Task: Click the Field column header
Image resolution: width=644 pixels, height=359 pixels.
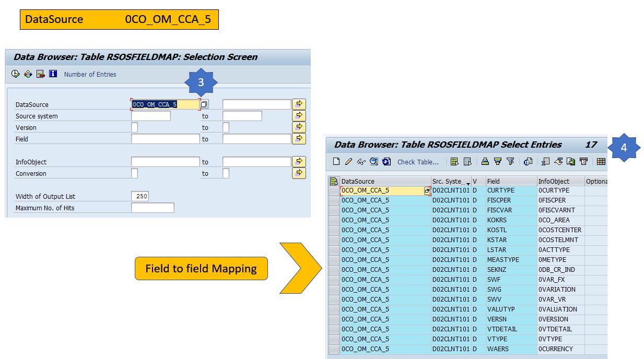Action: point(510,181)
